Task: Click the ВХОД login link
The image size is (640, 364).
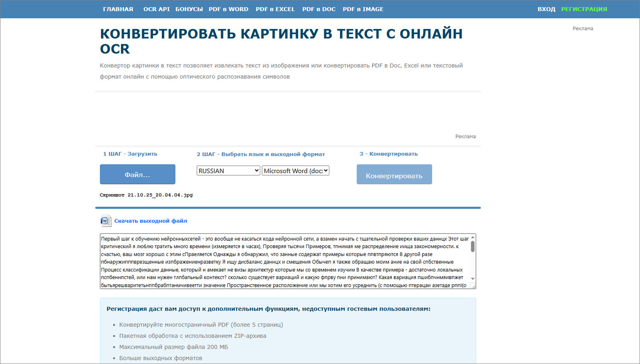Action: click(546, 9)
